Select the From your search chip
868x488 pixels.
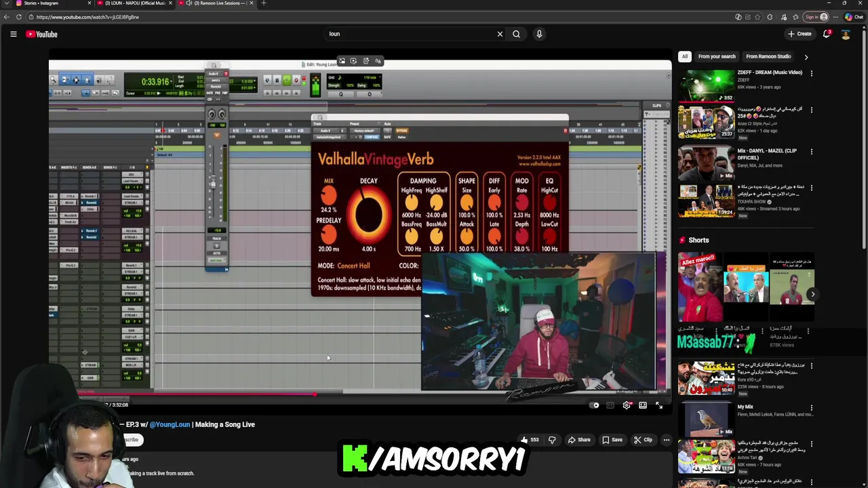pos(717,57)
